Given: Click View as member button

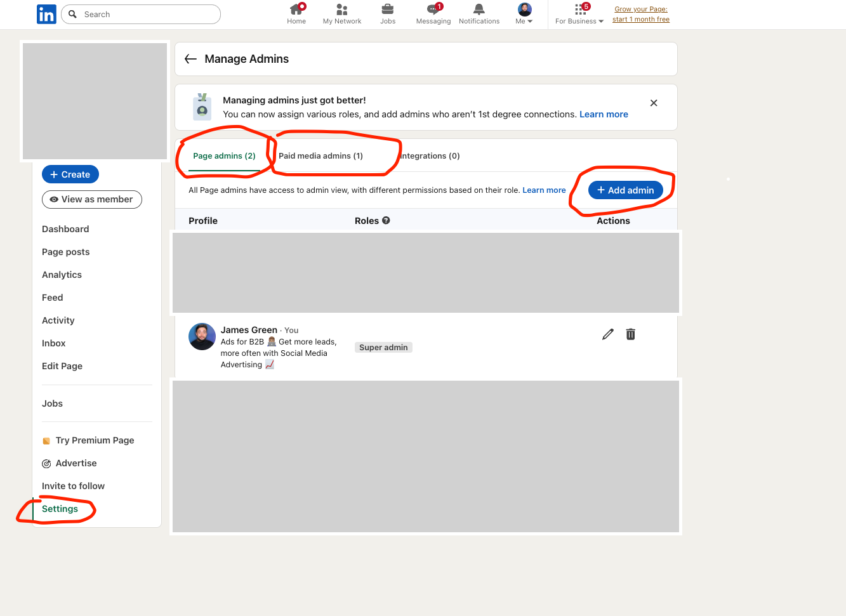Looking at the screenshot, I should pyautogui.click(x=92, y=199).
